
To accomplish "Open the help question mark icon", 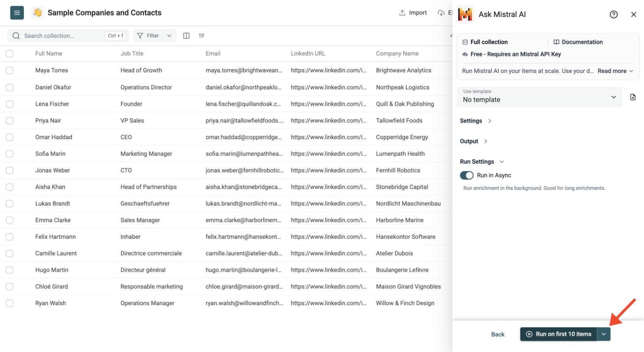I will pos(614,14).
